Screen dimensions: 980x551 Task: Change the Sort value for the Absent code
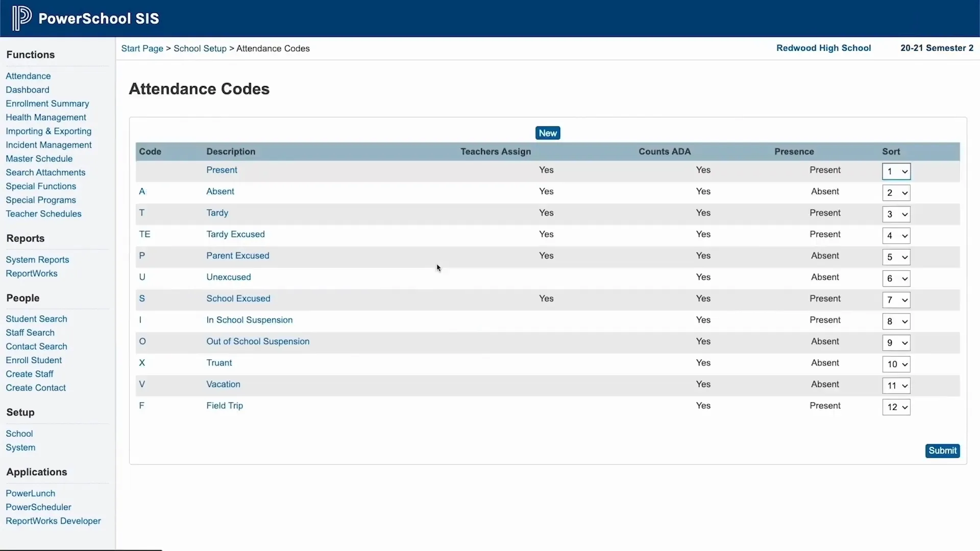pyautogui.click(x=896, y=193)
